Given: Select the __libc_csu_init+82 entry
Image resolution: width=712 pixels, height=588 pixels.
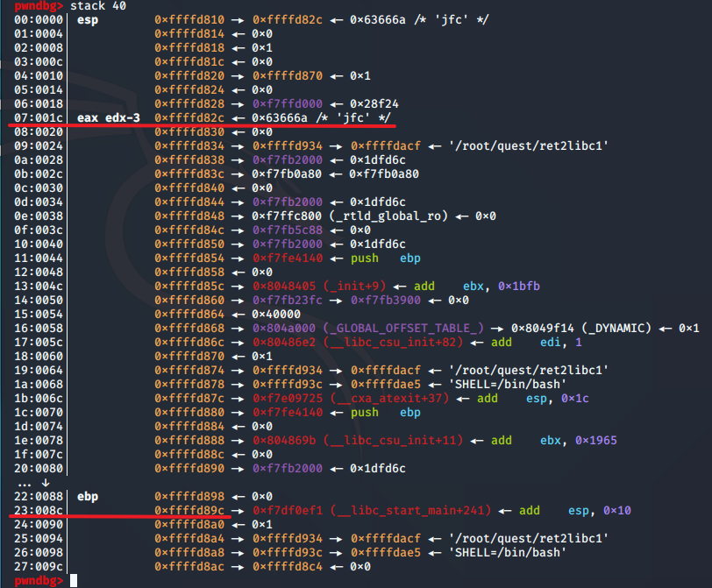Looking at the screenshot, I should click(358, 342).
